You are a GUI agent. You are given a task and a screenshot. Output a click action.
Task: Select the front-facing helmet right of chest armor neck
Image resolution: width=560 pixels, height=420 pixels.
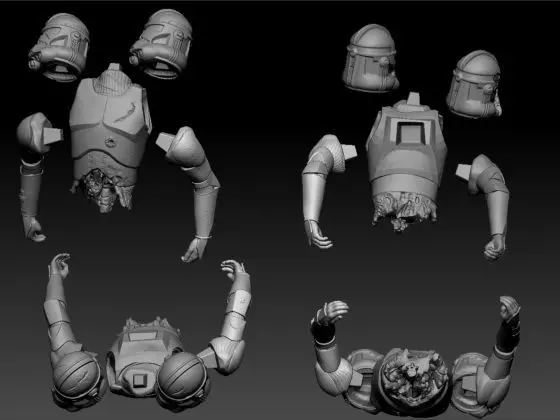(161, 44)
